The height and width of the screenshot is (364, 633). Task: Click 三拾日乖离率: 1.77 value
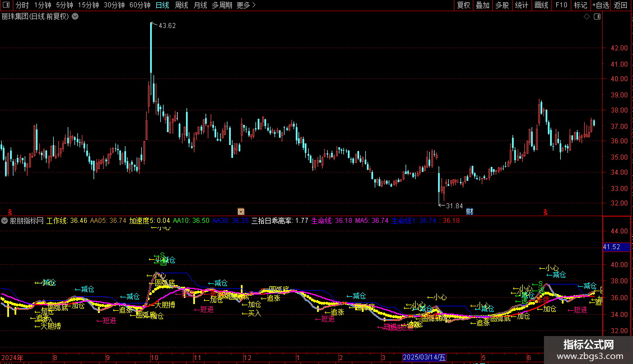[x=280, y=221]
